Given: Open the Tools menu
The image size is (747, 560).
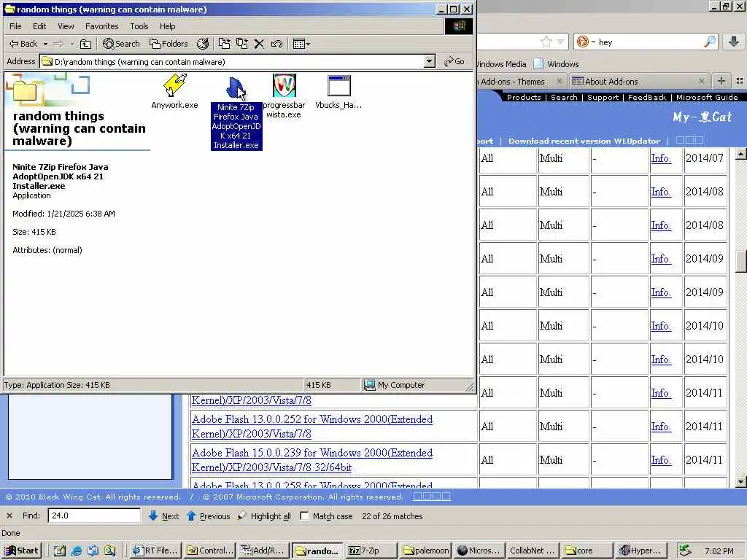Looking at the screenshot, I should coord(139,26).
